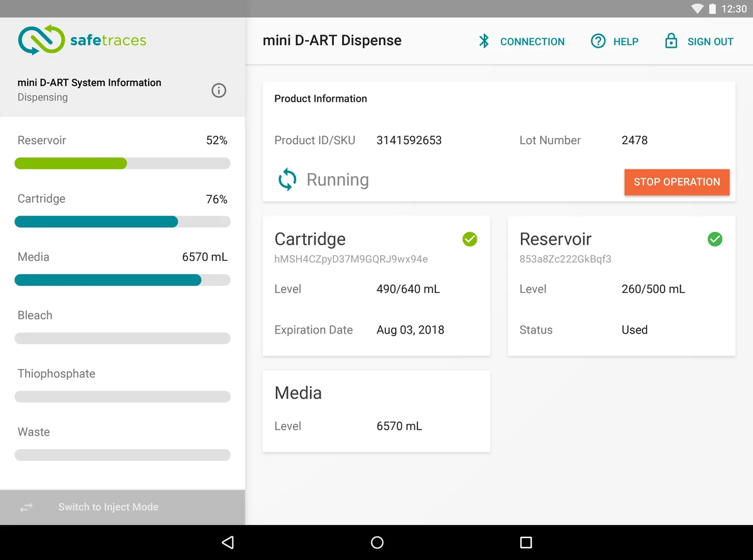Click the Waste progress bar
Viewport: 753px width, 560px height.
pos(122,455)
